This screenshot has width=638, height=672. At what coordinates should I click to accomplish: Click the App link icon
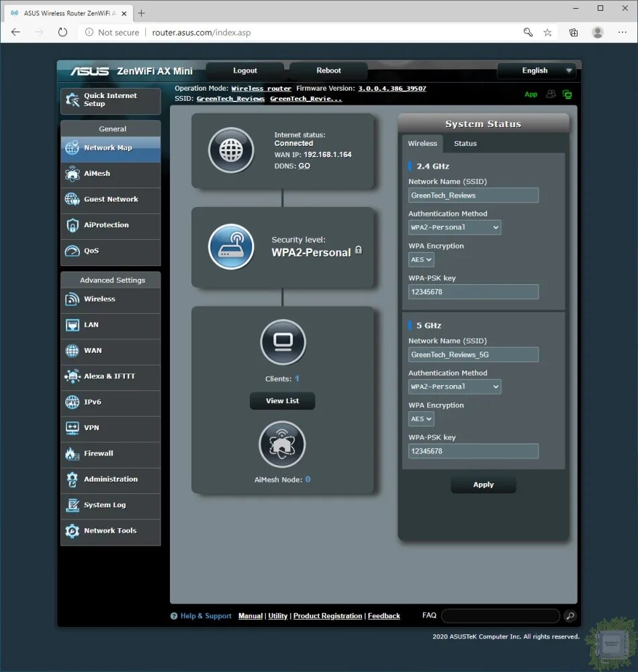531,94
